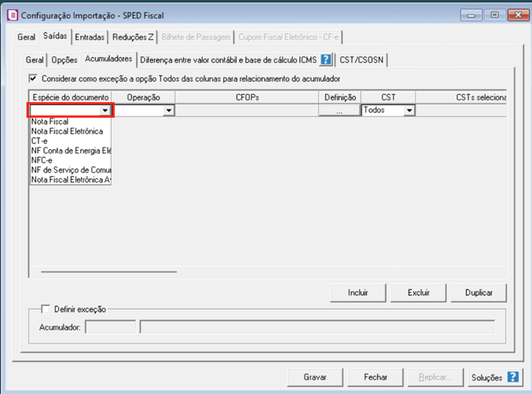Choose Nota Fiscal Eletrônica option
The width and height of the screenshot is (532, 394).
click(x=66, y=132)
